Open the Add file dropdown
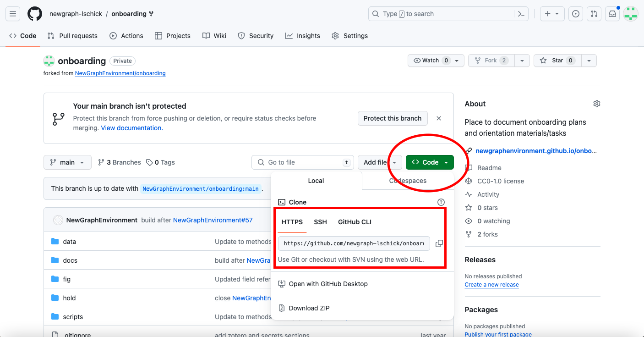 [380, 162]
